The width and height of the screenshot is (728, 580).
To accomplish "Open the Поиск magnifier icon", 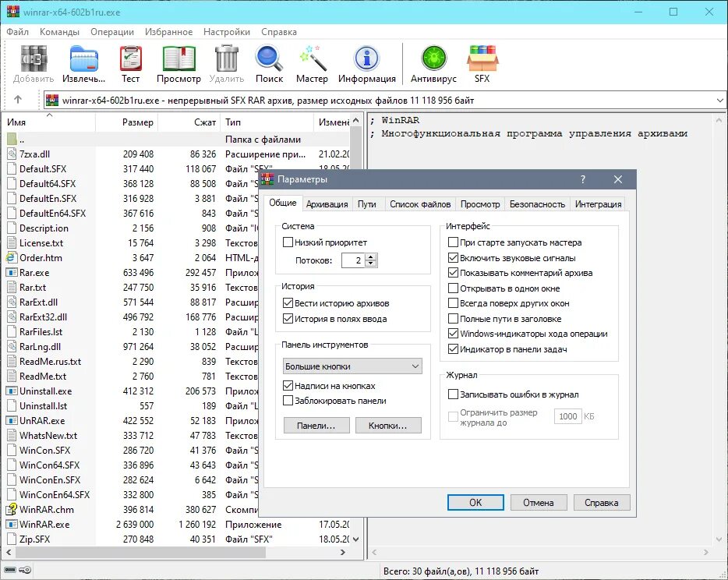I will 269,58.
